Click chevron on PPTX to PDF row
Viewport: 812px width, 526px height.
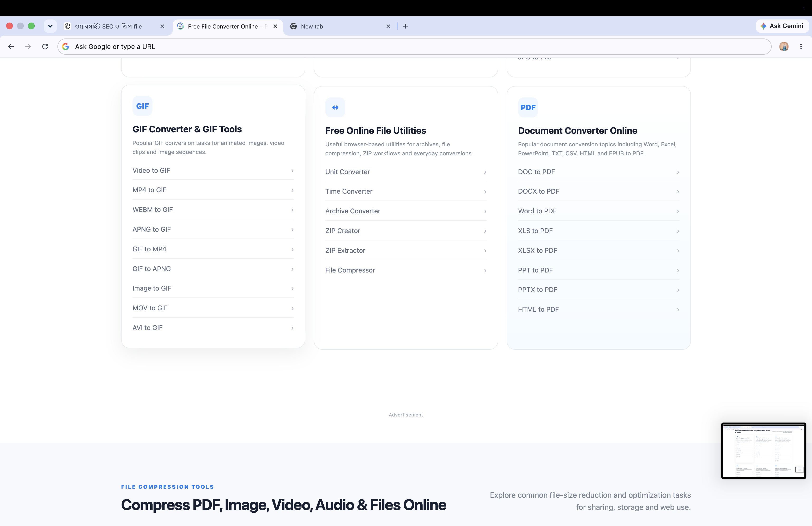click(x=678, y=290)
